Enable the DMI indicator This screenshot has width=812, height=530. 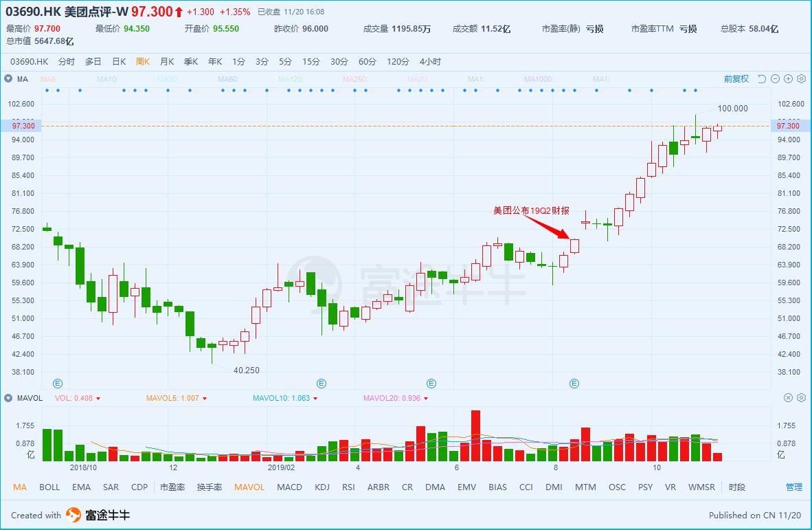(x=554, y=487)
